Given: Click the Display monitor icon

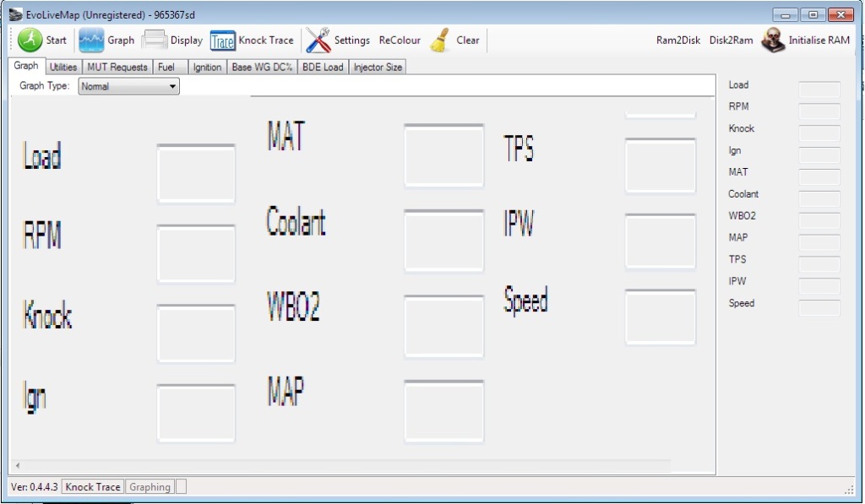Looking at the screenshot, I should tap(155, 41).
